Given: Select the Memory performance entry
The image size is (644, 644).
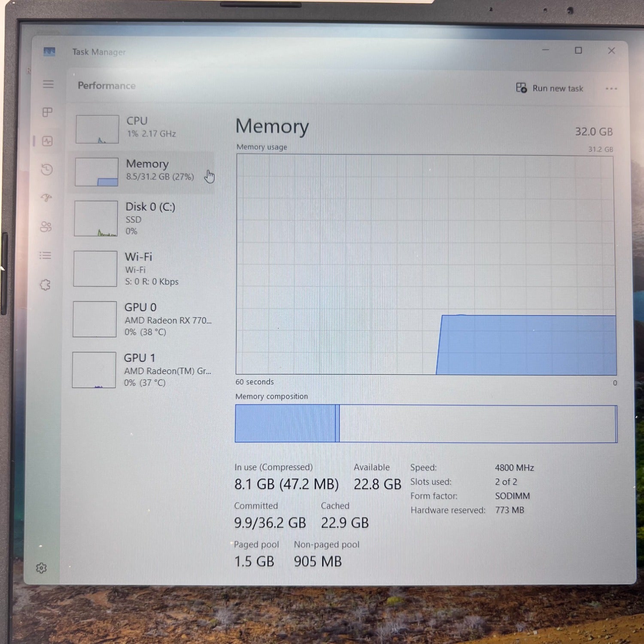Looking at the screenshot, I should click(143, 172).
